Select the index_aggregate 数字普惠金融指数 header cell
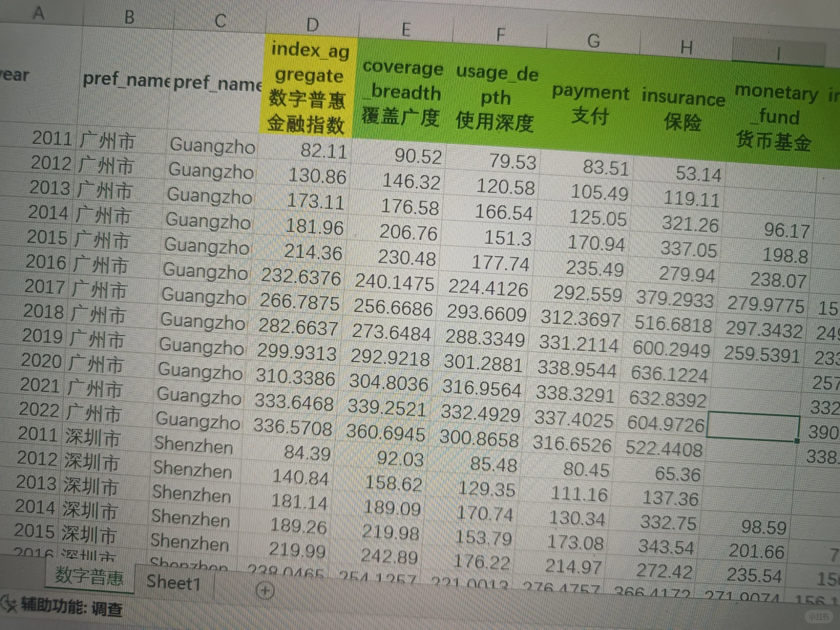This screenshot has width=840, height=630. pos(309,86)
